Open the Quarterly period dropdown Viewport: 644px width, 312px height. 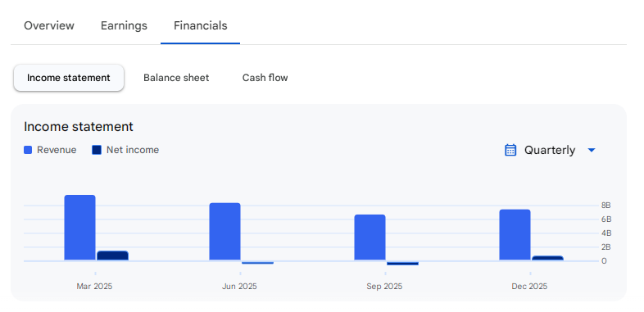pos(550,150)
